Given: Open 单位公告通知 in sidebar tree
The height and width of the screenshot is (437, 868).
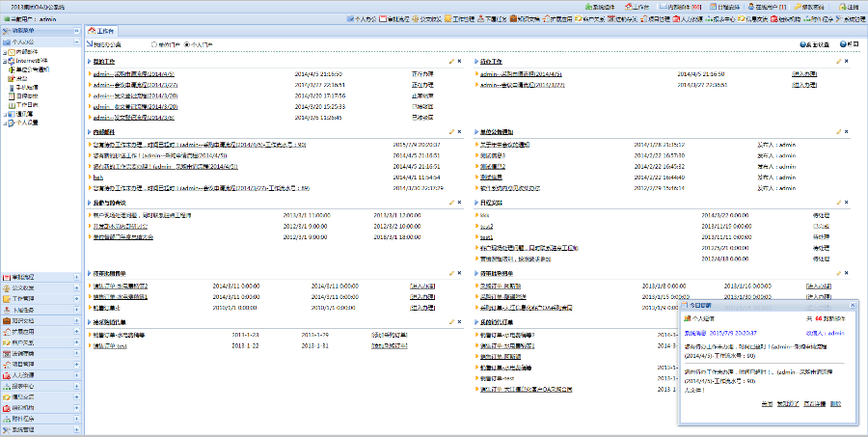Looking at the screenshot, I should [x=32, y=69].
